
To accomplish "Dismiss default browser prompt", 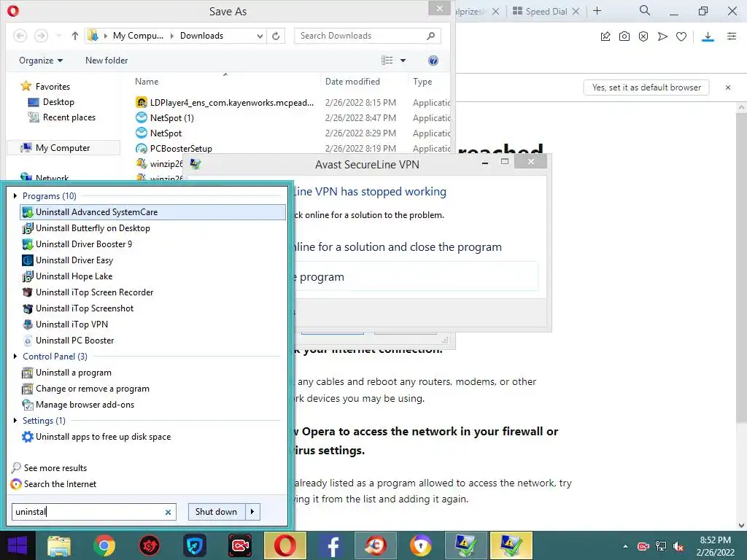I will (x=728, y=87).
